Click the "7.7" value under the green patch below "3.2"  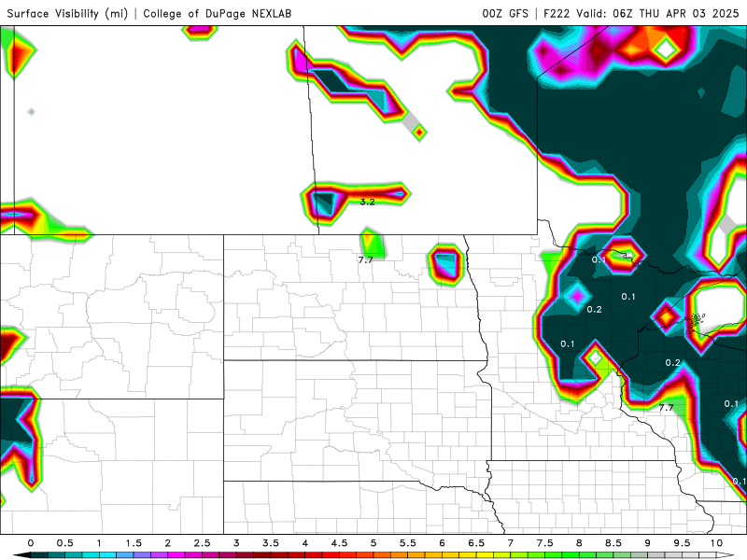pos(365,260)
